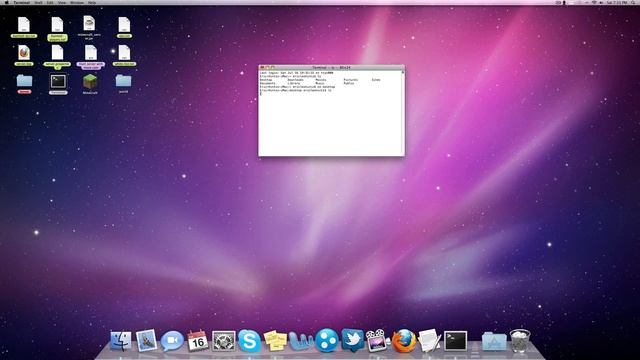Select the highlighted terminal script desktop icon

point(58,84)
